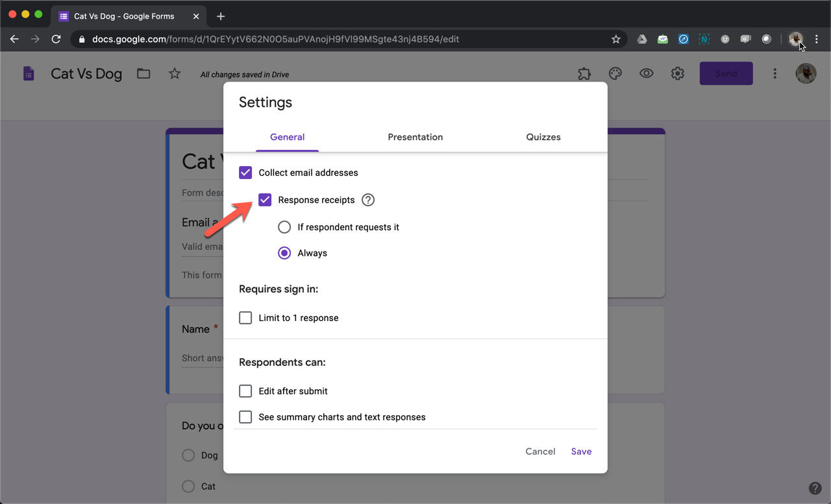The width and height of the screenshot is (831, 504).
Task: Switch to the Presentation tab
Action: 415,137
